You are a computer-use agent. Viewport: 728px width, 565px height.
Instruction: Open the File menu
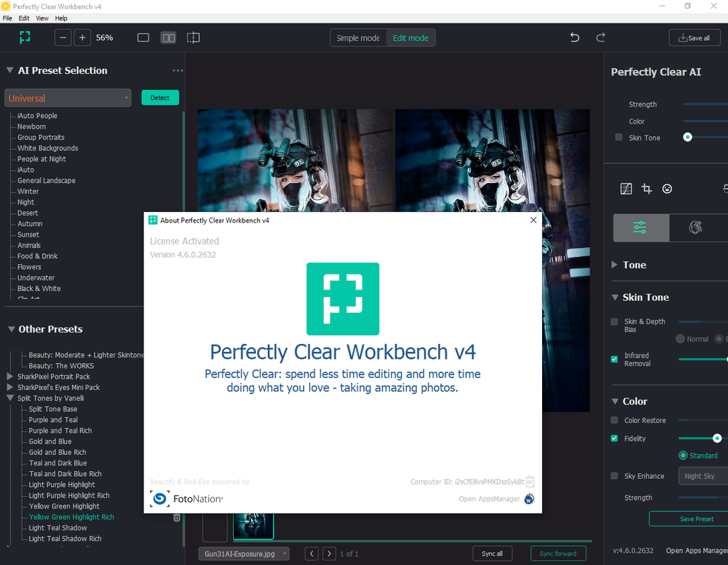click(x=8, y=18)
